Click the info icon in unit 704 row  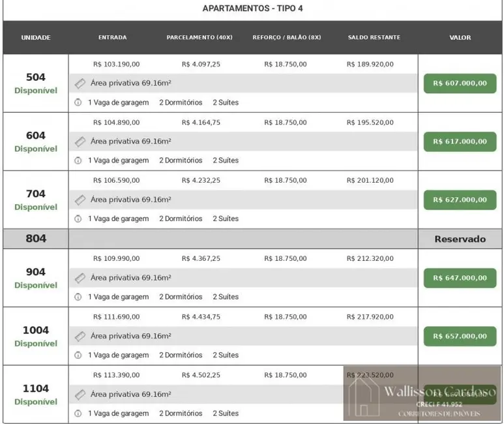pyautogui.click(x=78, y=219)
